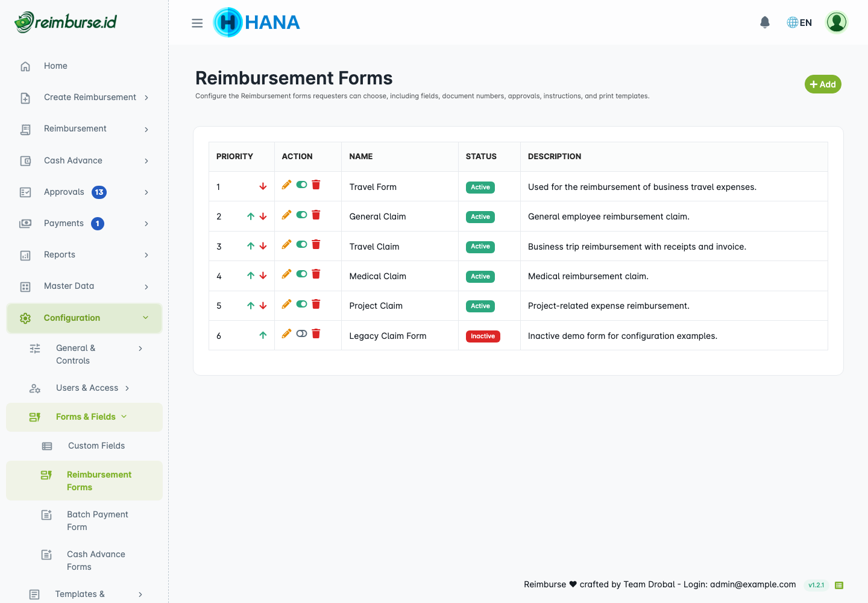Edit the Project Claim form
The image size is (868, 603).
click(x=286, y=304)
